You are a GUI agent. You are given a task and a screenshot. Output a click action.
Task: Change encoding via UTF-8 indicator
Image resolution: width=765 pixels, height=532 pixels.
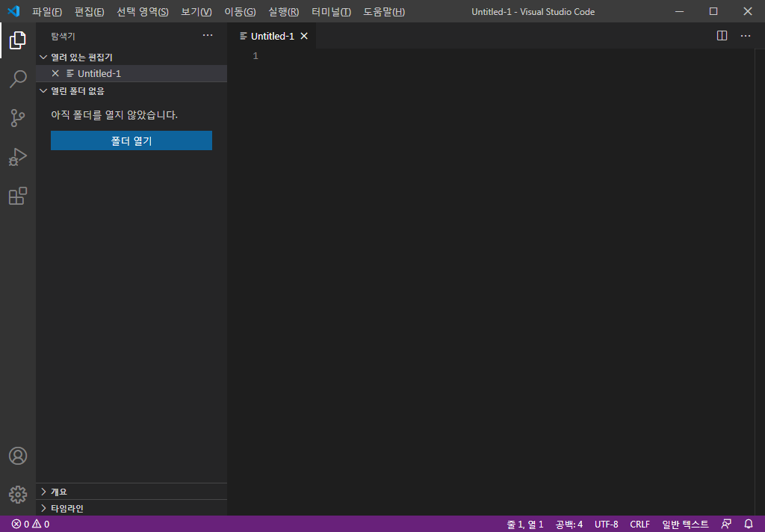tap(606, 525)
